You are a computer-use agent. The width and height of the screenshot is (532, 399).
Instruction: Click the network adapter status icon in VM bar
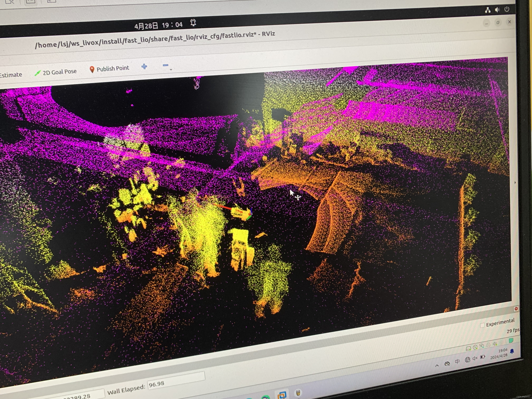[481, 346]
